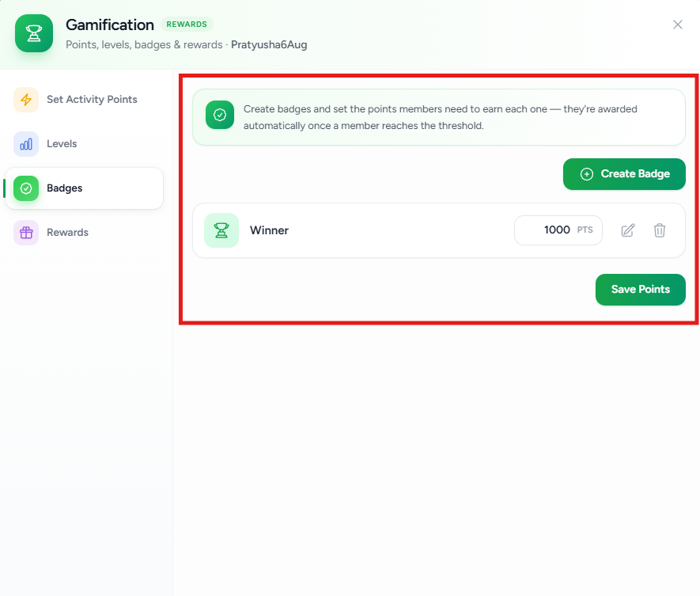Switch to the Levels section
700x596 pixels.
pyautogui.click(x=84, y=144)
